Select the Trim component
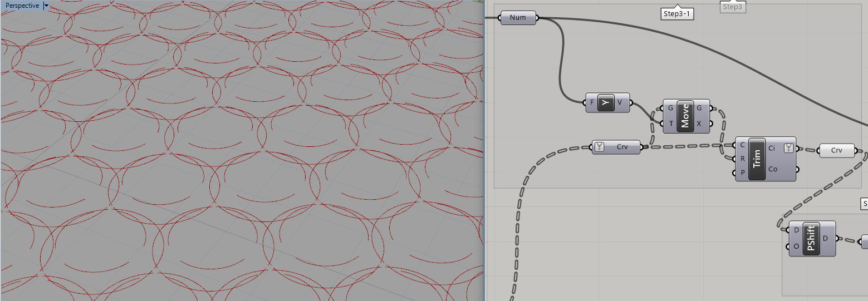868x301 pixels. [x=757, y=159]
